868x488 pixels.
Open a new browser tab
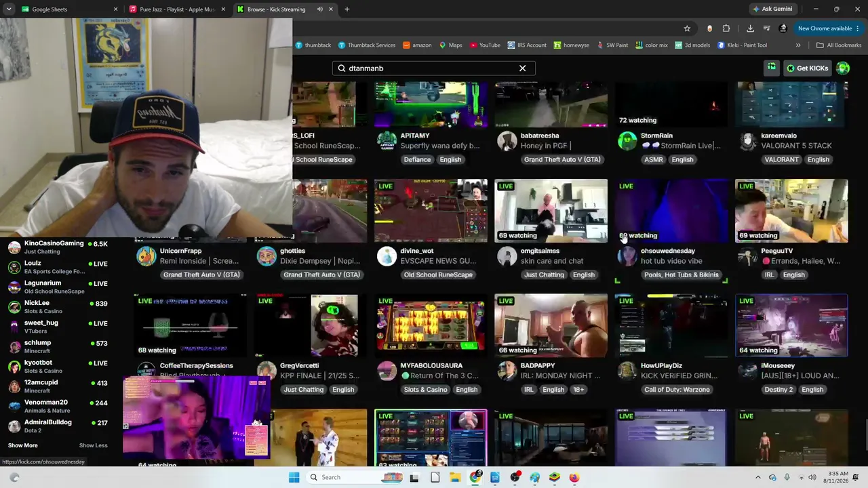347,9
